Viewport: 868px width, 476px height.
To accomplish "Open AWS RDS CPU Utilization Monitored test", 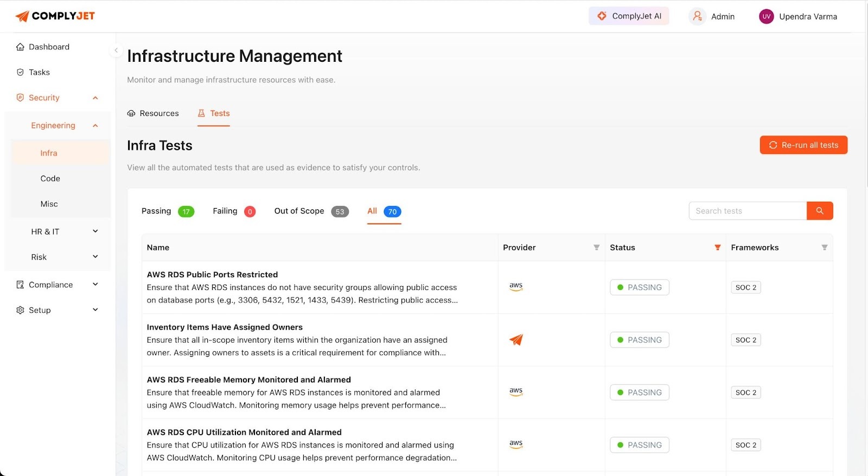I will pos(244,433).
